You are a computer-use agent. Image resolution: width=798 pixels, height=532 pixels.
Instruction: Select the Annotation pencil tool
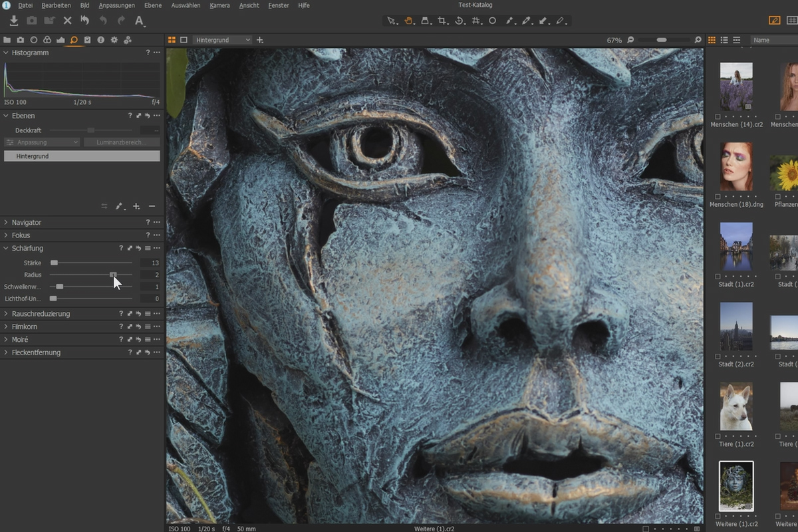point(561,21)
